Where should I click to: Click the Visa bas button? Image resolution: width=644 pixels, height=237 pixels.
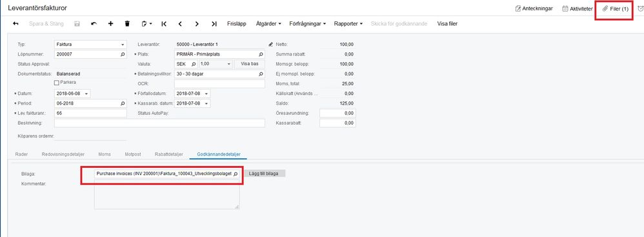point(249,64)
